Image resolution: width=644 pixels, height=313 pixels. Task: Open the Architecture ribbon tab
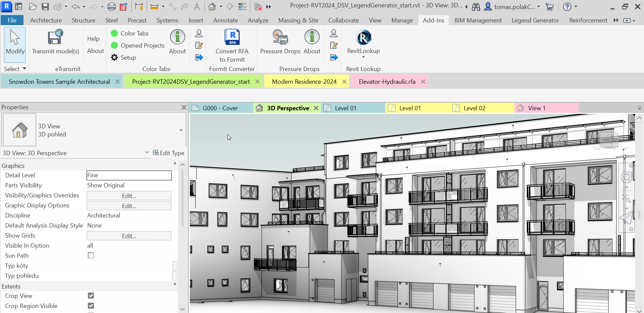[x=46, y=20]
